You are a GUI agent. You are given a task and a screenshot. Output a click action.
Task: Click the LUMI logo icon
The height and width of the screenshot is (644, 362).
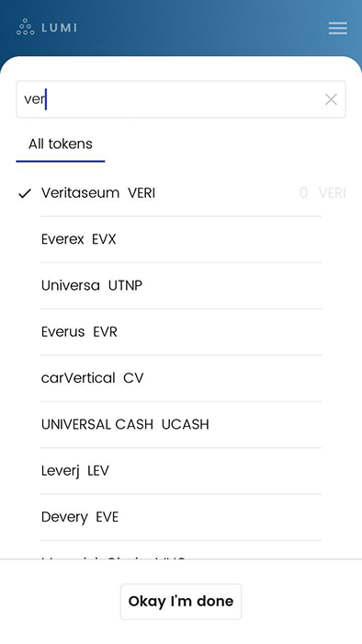26,27
